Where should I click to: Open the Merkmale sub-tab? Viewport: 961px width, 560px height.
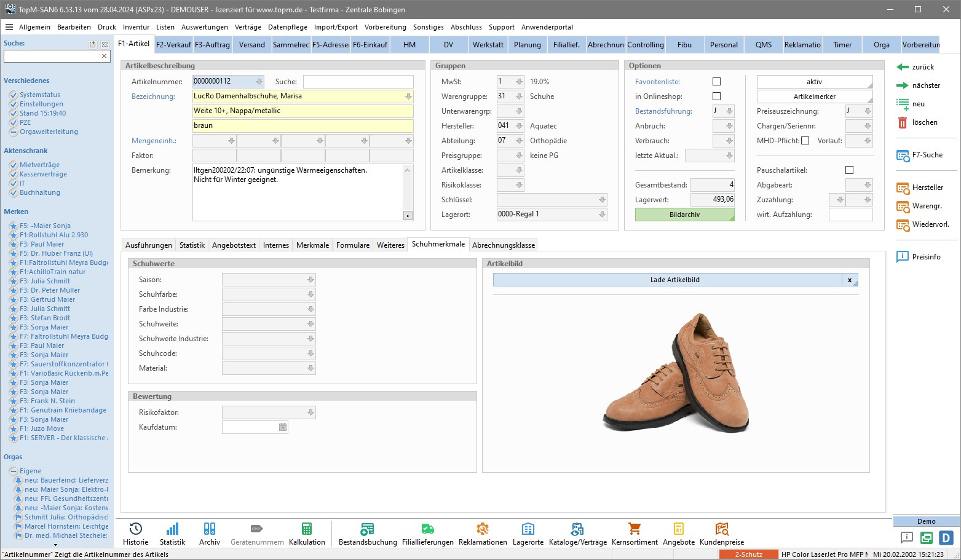coord(312,245)
